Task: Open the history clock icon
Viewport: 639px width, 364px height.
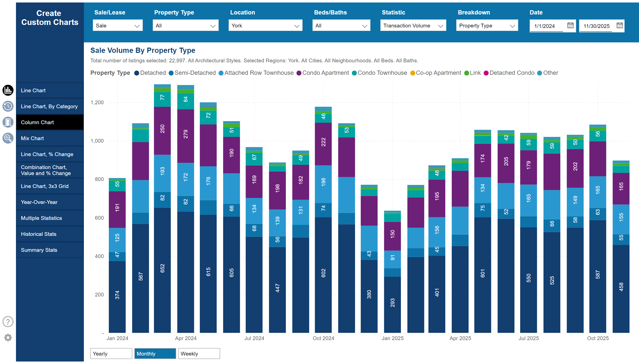Action: 8,106
